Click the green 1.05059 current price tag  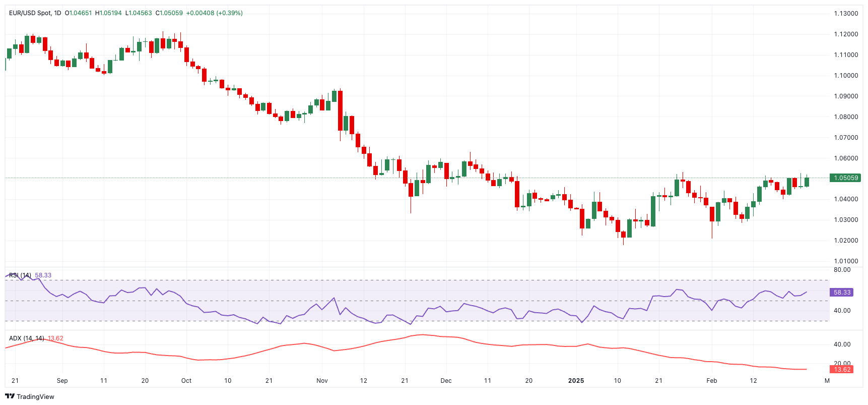tap(846, 178)
